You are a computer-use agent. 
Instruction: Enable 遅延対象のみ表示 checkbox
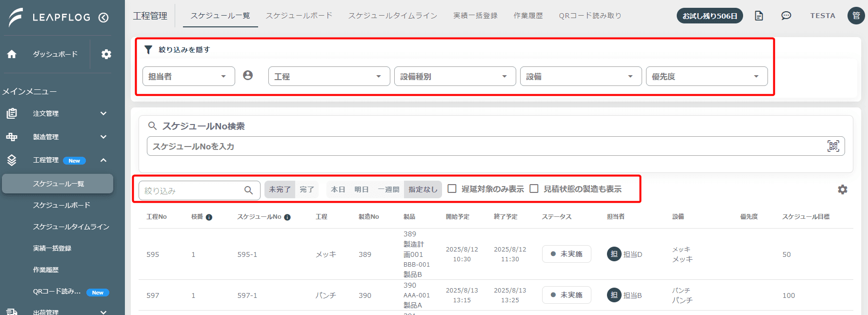(x=452, y=189)
